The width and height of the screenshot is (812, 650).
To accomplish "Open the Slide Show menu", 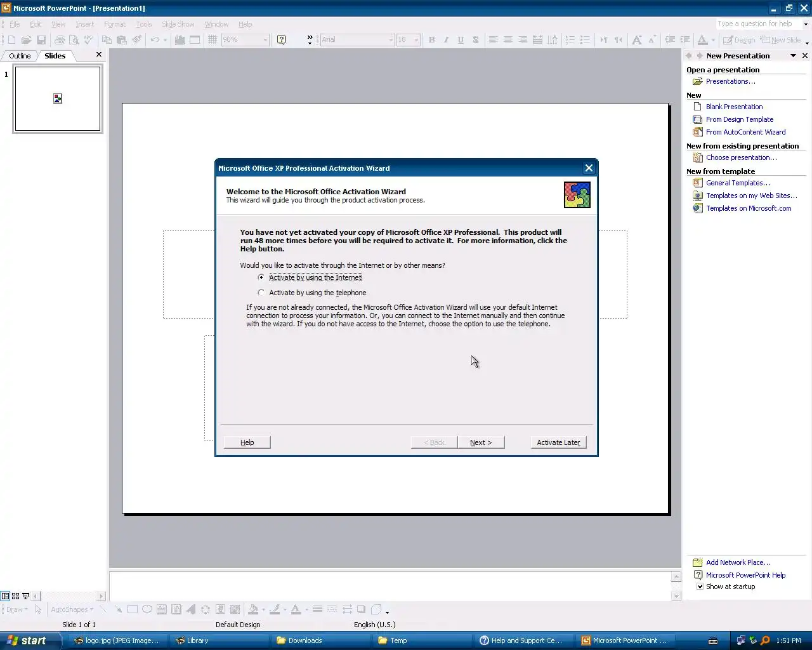I will coord(178,24).
